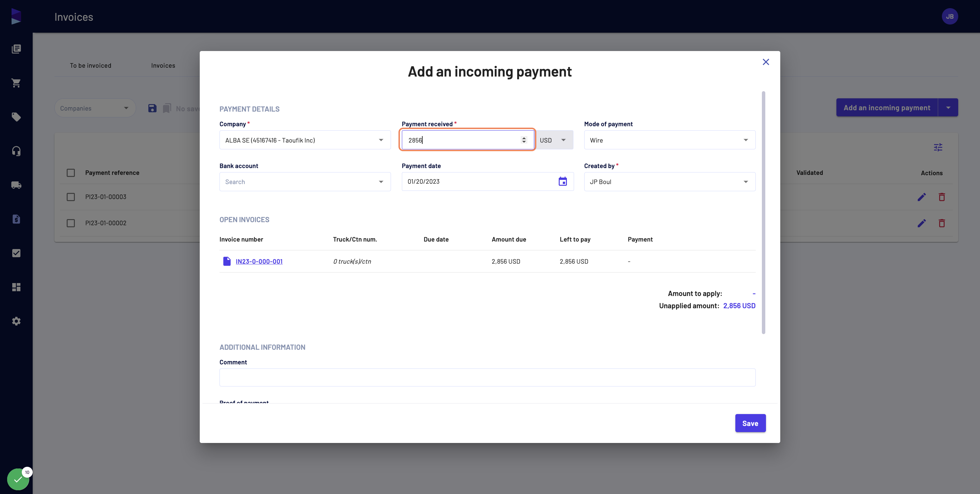Open the headset support sidebar icon

pos(16,151)
